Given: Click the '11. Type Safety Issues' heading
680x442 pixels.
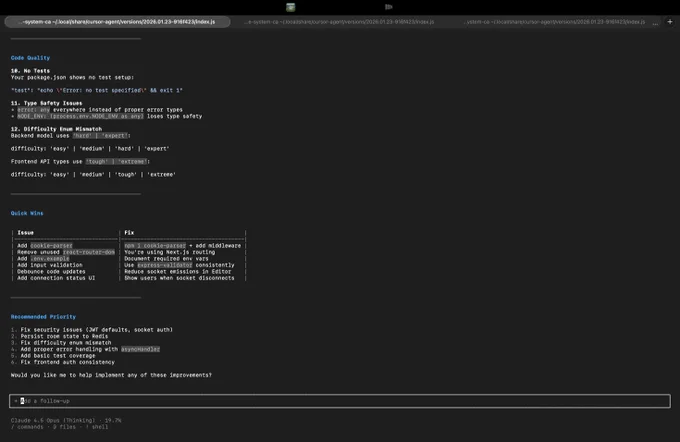Looking at the screenshot, I should pyautogui.click(x=46, y=103).
